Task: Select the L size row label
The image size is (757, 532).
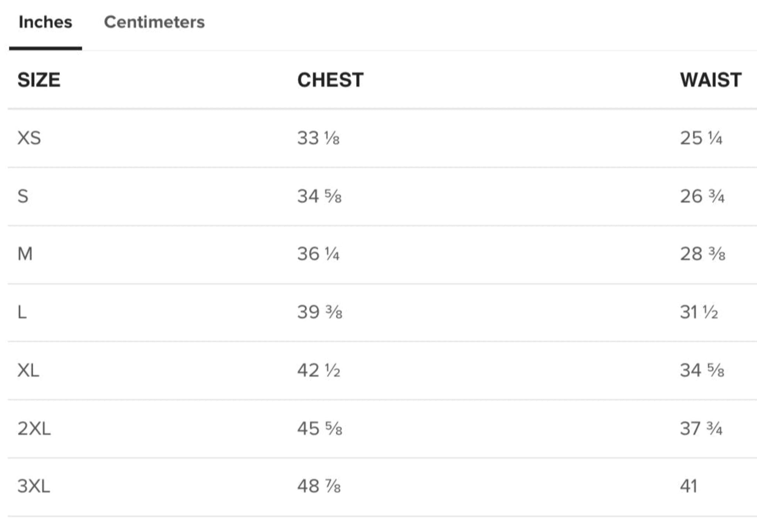Action: (22, 312)
